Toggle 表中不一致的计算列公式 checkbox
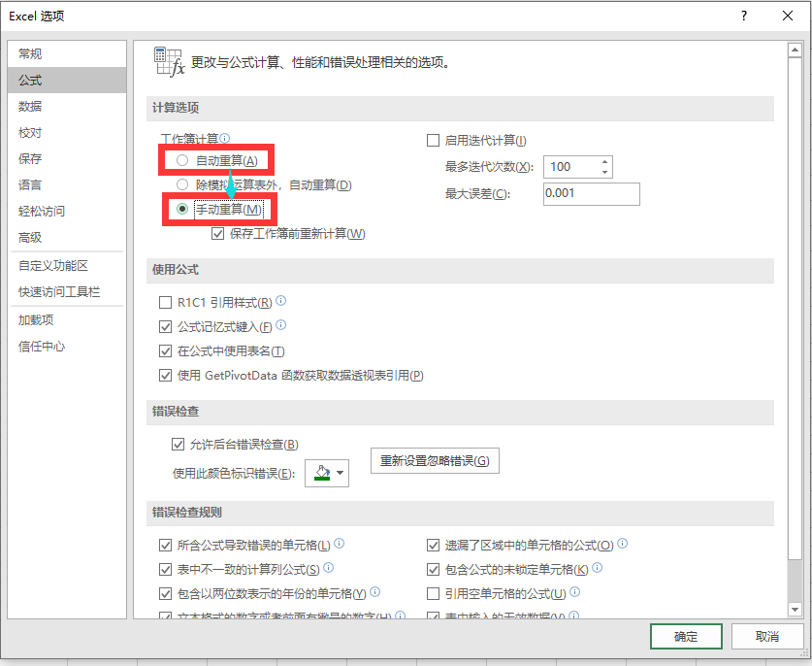The image size is (812, 666). [x=165, y=570]
